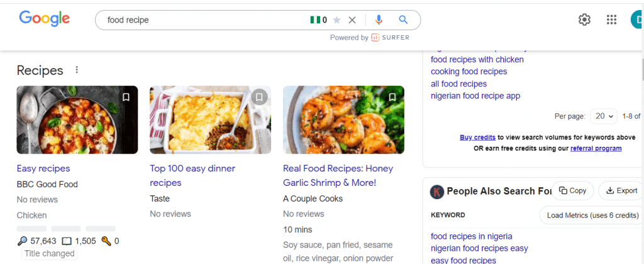This screenshot has height=264, width=644.
Task: Open the Per page 20 dropdown
Action: (x=604, y=117)
